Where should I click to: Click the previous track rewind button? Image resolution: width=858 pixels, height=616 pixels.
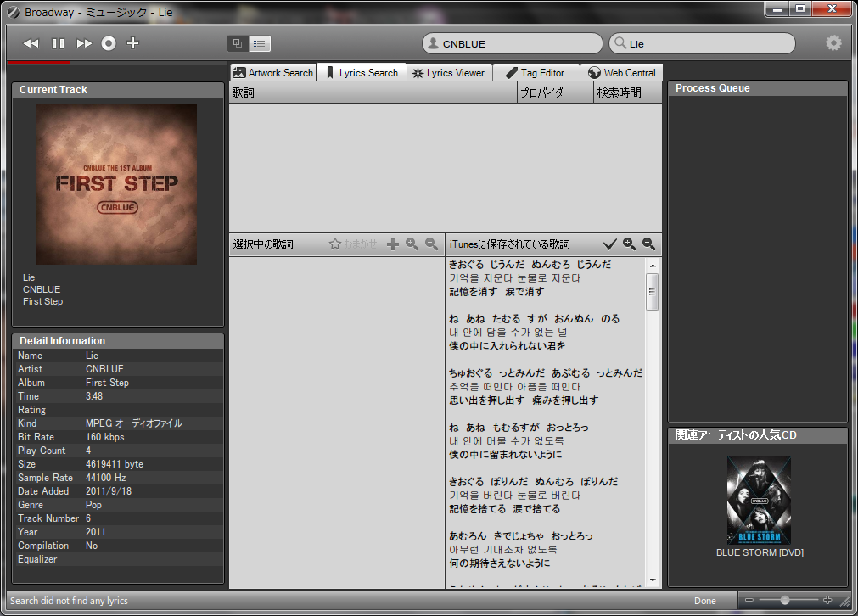coord(31,43)
